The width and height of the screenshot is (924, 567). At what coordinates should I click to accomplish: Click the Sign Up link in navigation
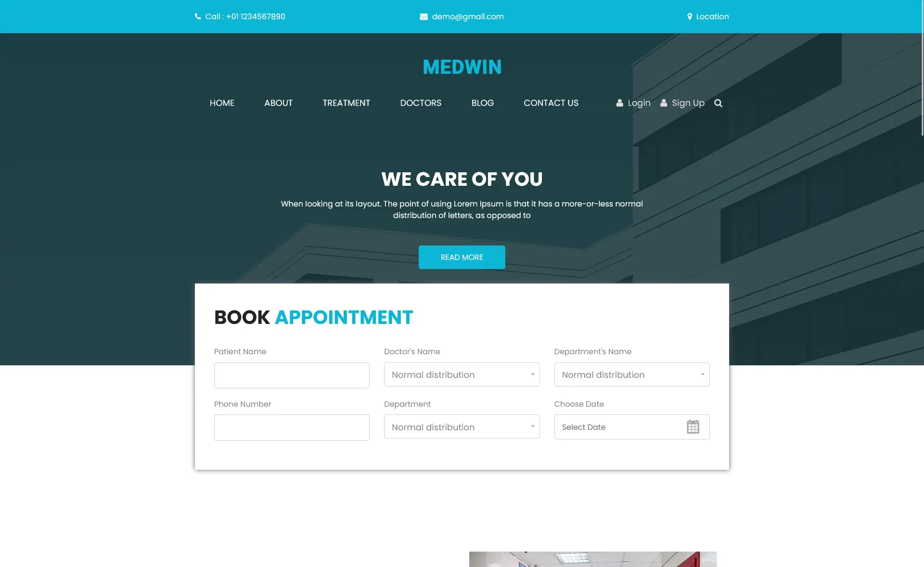tap(682, 103)
